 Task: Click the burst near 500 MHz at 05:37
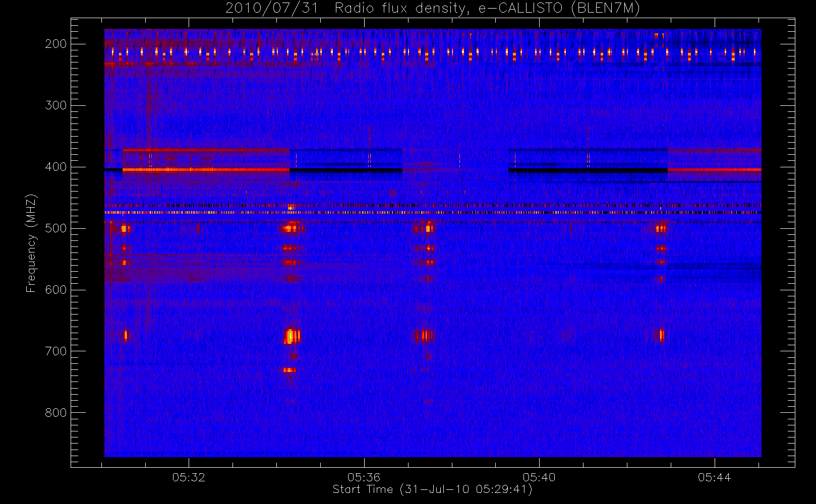(428, 228)
